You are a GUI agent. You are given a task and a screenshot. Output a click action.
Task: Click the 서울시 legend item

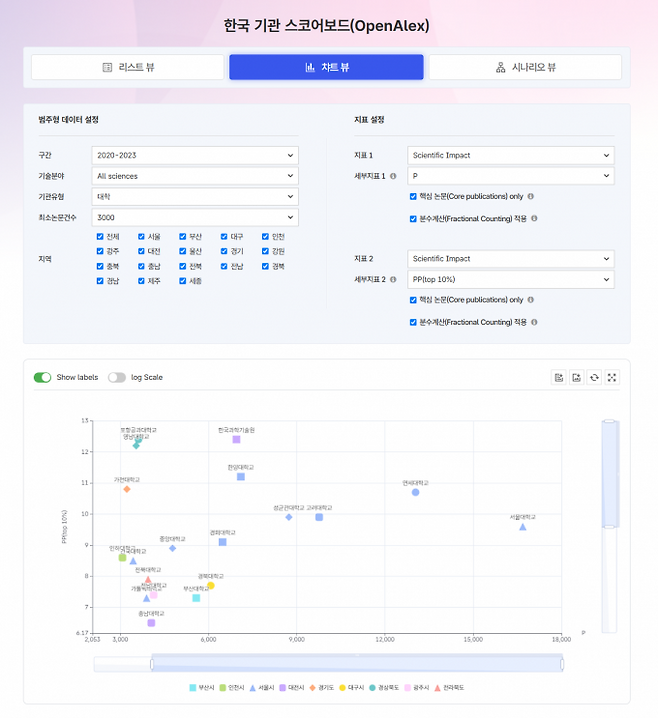coord(261,688)
